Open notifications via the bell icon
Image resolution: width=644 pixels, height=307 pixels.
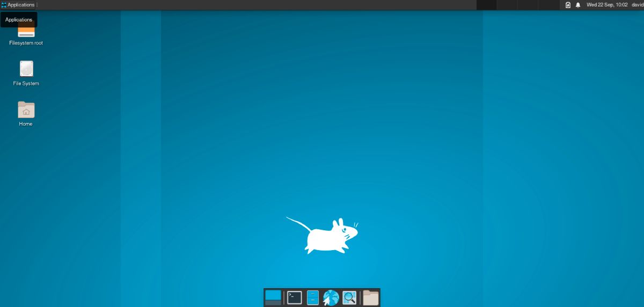pyautogui.click(x=578, y=5)
